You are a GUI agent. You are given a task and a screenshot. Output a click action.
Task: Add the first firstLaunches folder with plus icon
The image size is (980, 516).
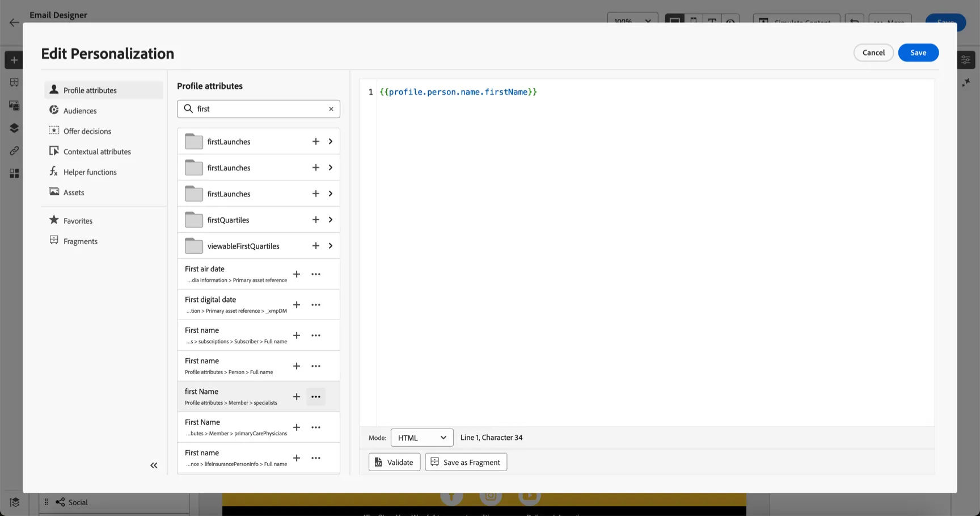pos(316,141)
